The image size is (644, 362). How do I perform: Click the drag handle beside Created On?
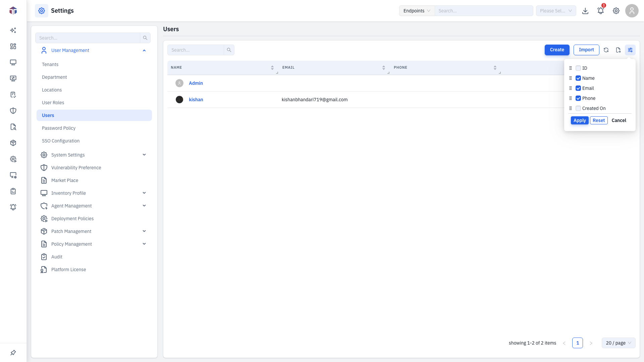tap(571, 108)
